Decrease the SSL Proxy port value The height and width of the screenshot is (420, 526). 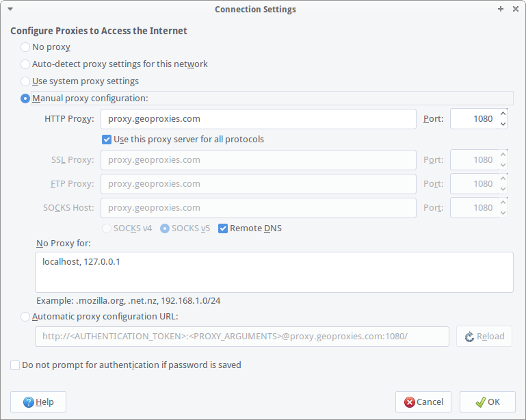(503, 165)
